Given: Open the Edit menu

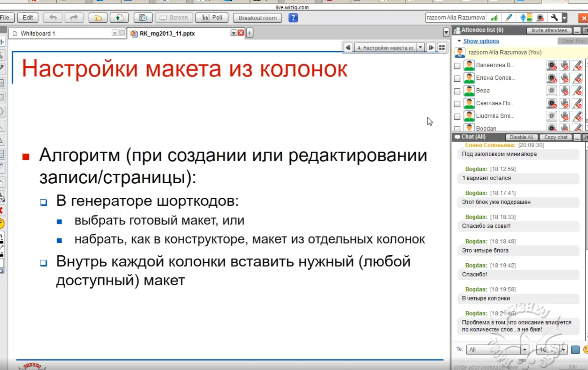Looking at the screenshot, I should point(27,18).
